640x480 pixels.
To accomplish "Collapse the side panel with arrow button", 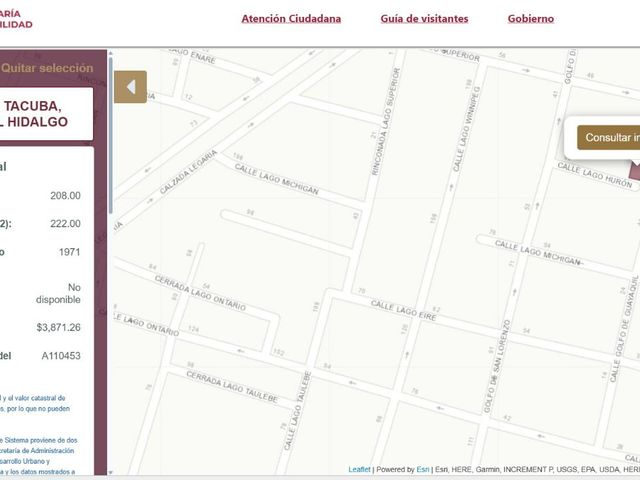I will point(130,87).
